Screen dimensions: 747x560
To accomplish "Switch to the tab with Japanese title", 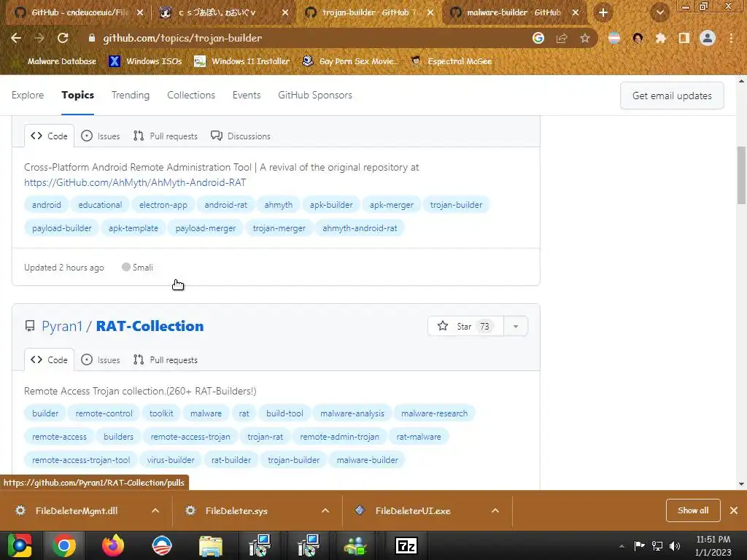I will 224,13.
